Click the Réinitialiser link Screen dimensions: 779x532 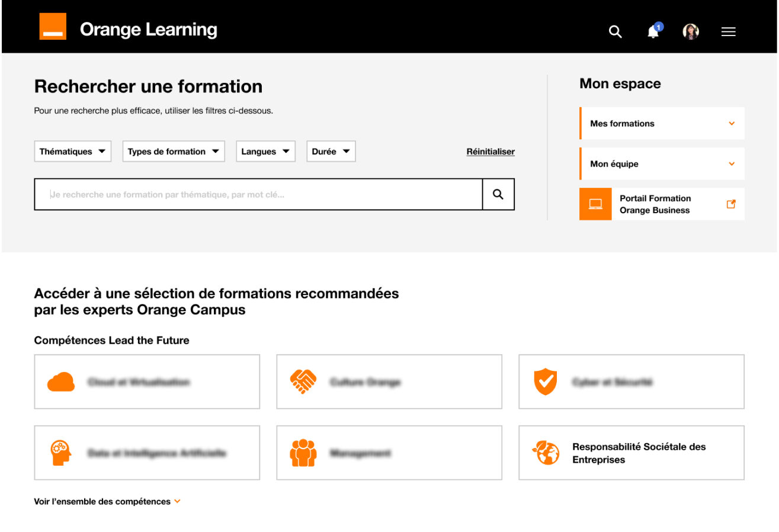pyautogui.click(x=491, y=152)
